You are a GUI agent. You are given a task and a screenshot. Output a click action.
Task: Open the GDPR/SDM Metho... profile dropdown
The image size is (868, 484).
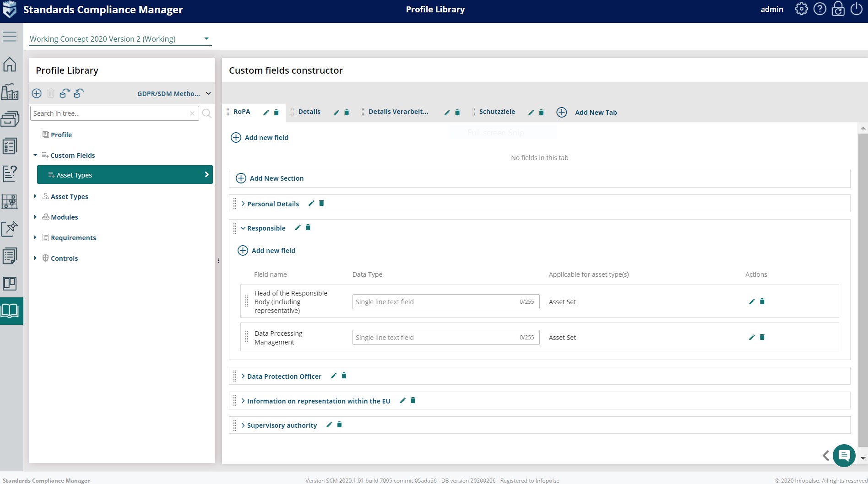pos(174,93)
